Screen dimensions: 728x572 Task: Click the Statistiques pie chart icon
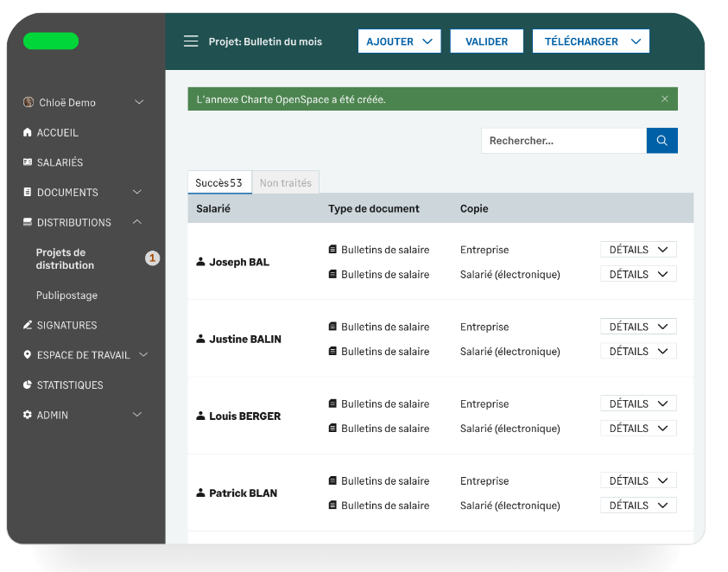28,385
